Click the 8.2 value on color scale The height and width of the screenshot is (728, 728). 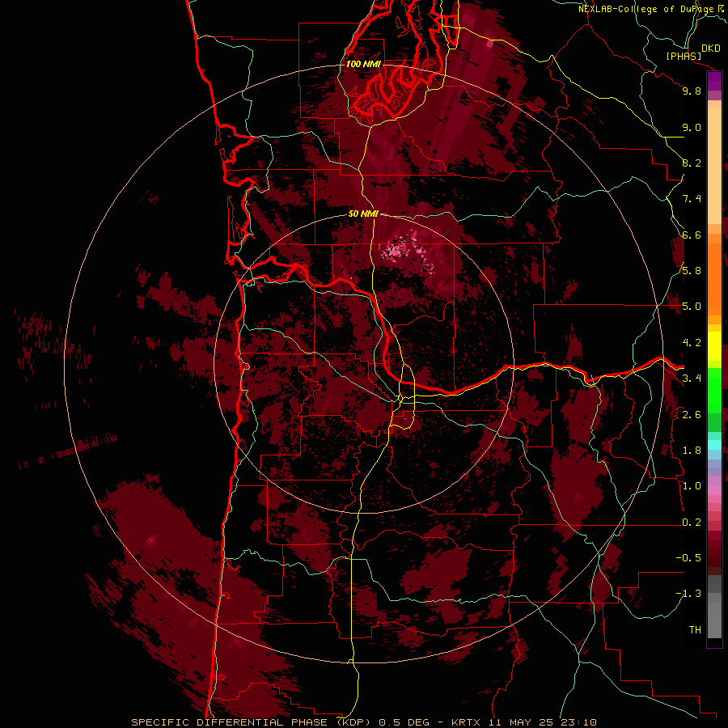coord(692,163)
